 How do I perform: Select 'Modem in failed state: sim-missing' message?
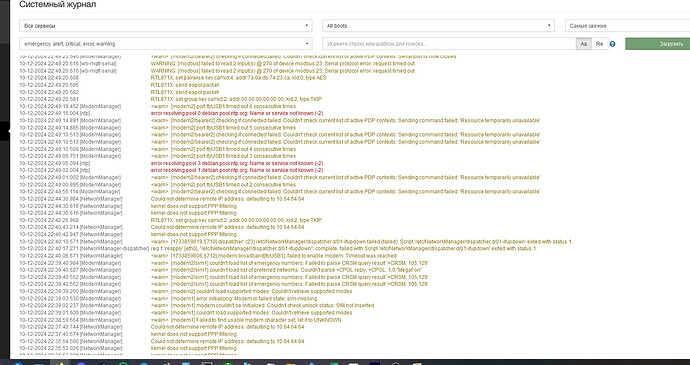tap(234, 299)
